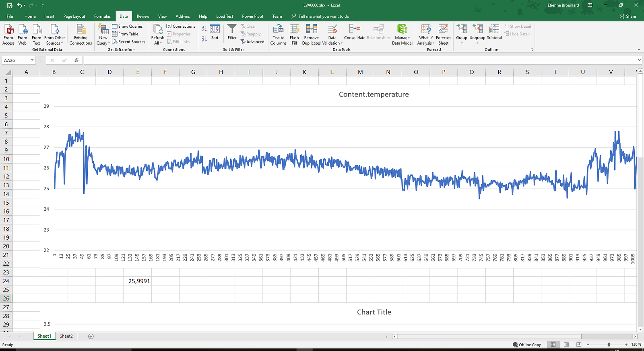The width and height of the screenshot is (644, 351).
Task: Select the Flash Fill icon
Action: pos(294,29)
